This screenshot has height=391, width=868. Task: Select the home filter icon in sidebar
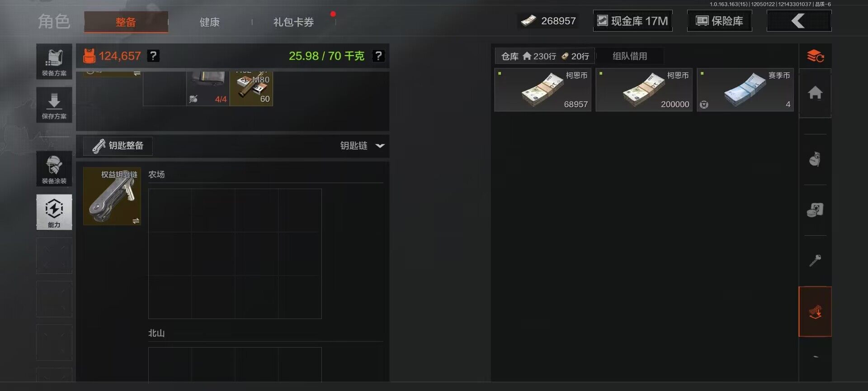(815, 93)
